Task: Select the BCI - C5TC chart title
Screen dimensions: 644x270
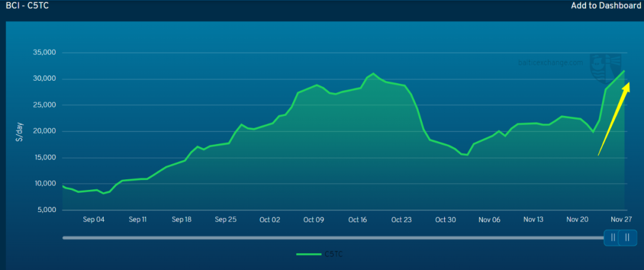Action: click(27, 5)
